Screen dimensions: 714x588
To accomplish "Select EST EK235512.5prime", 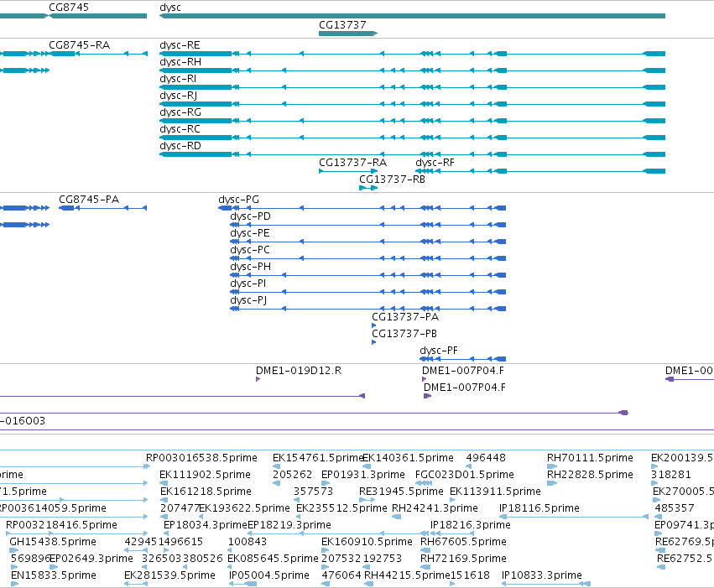I will pyautogui.click(x=341, y=508).
